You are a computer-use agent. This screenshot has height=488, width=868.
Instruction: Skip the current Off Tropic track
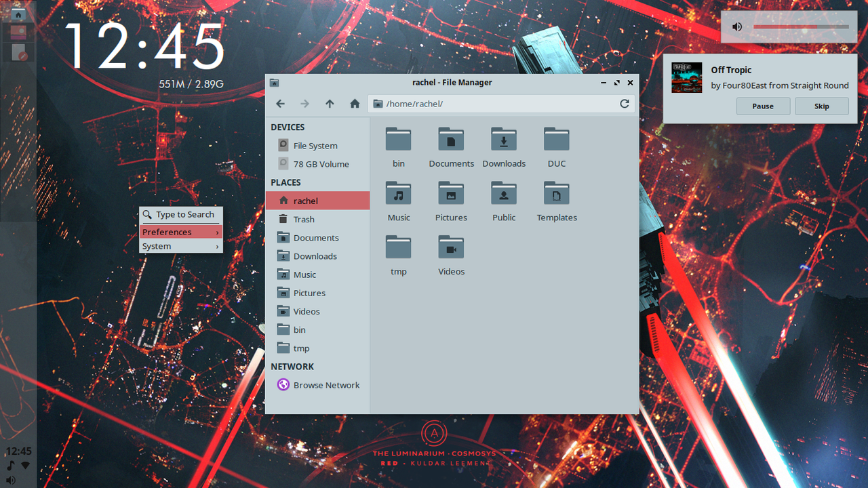pos(822,106)
